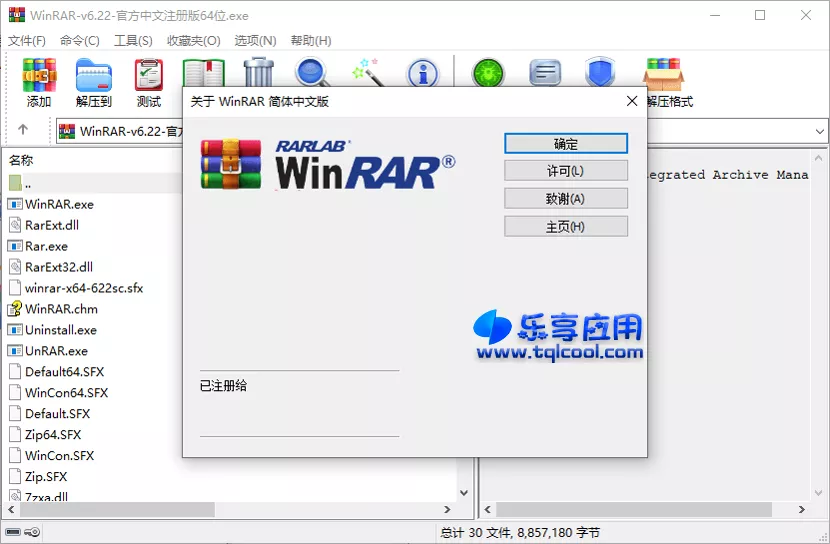Click the SFX extract format (解压格式) icon

coord(664,75)
